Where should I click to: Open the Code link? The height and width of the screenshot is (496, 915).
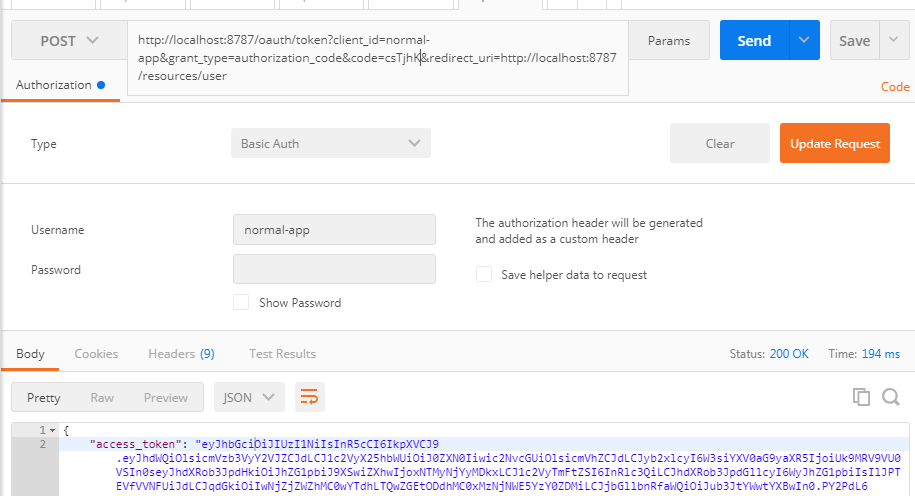[895, 86]
